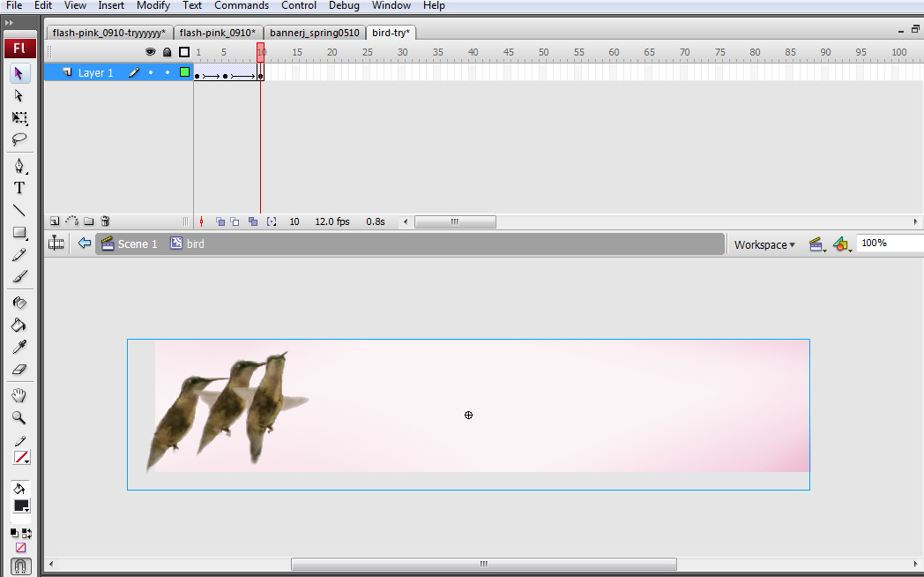Click the Insert Layer Folder icon
This screenshot has width=924, height=577.
click(88, 221)
